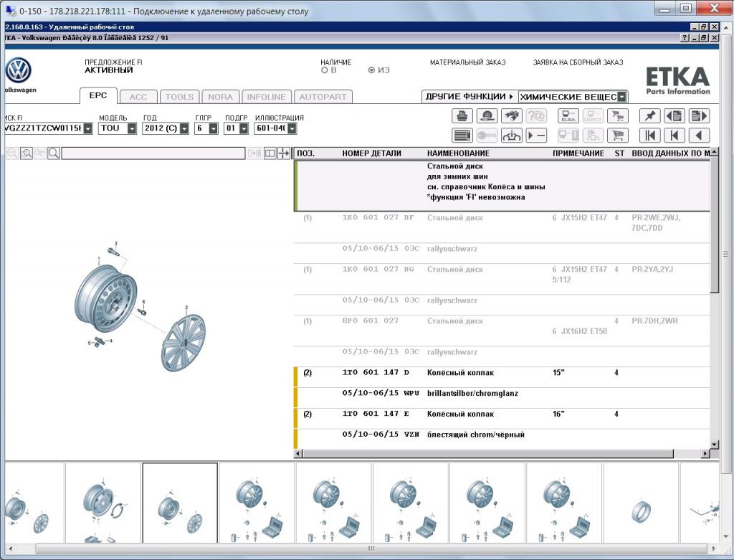The height and width of the screenshot is (560, 734).
Task: Click the Volkswagen logo
Action: point(18,71)
